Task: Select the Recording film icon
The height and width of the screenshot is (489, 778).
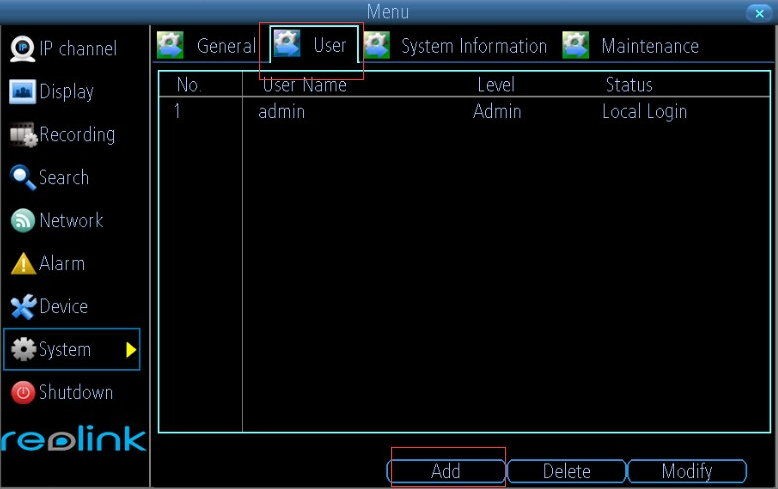Action: pyautogui.click(x=22, y=134)
